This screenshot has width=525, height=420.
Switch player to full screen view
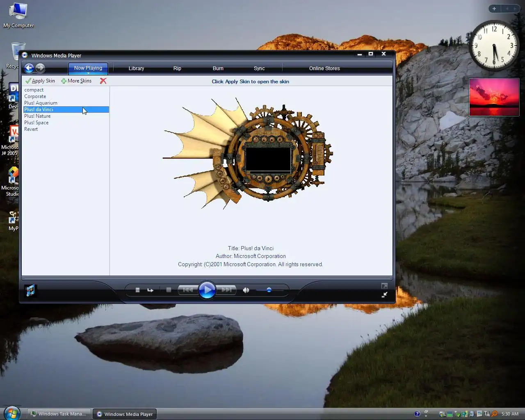click(384, 286)
